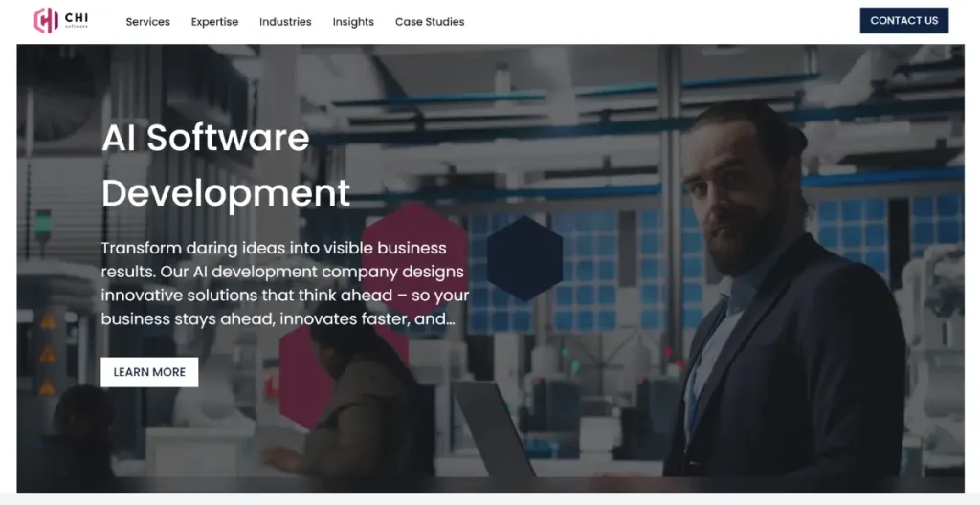Expand the Industries navigation dropdown

pos(285,22)
